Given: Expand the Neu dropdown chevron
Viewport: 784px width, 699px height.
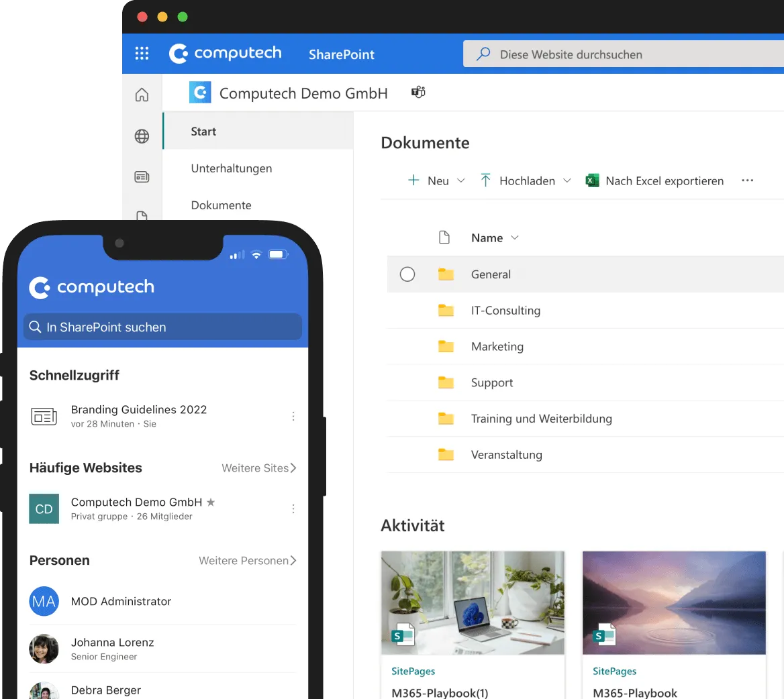Looking at the screenshot, I should (x=461, y=180).
